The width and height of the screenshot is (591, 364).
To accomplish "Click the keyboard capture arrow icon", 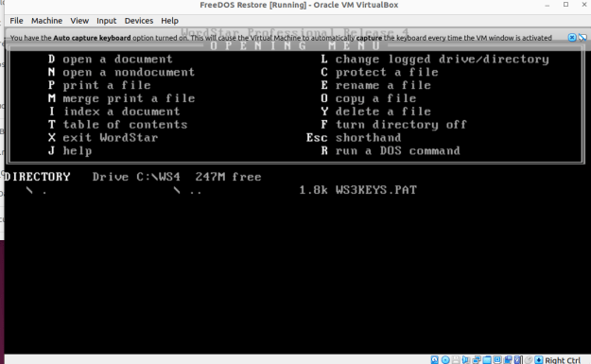I will point(539,360).
